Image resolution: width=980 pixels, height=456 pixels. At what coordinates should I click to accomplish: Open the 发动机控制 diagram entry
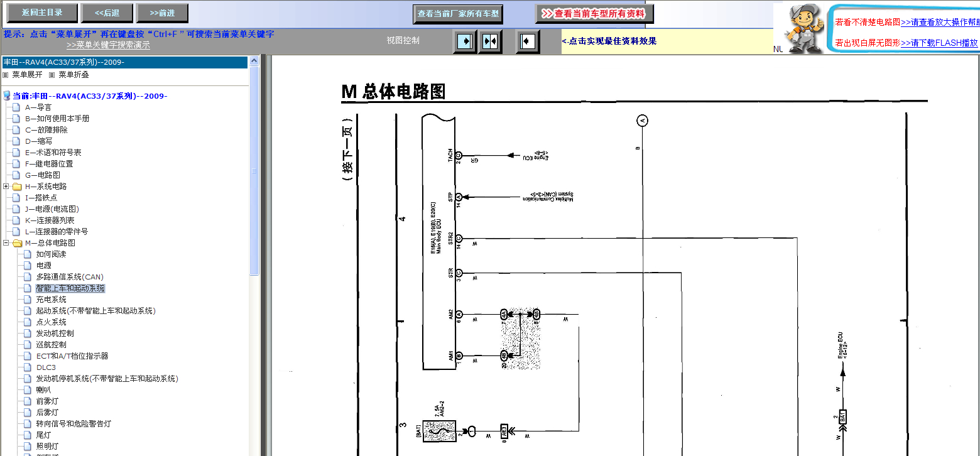pos(55,334)
